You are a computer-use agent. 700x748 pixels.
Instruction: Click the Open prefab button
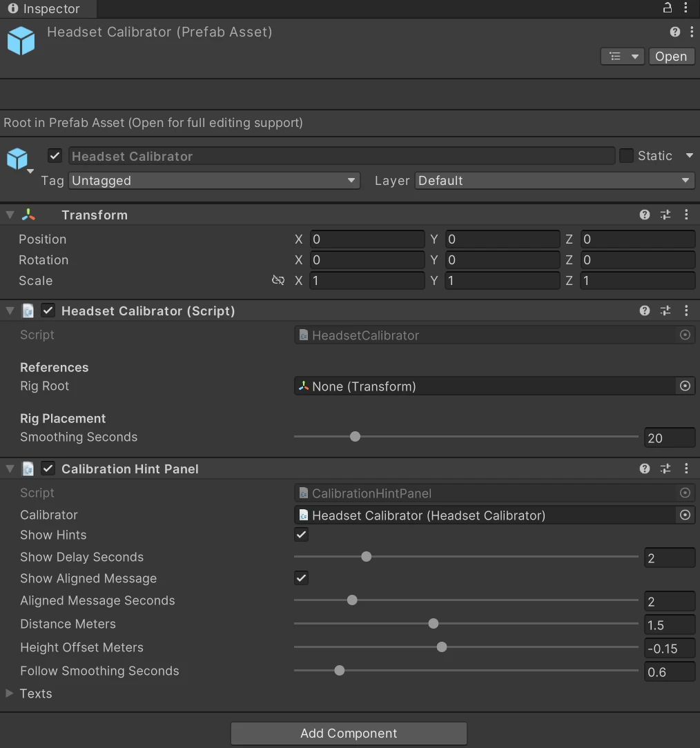[671, 57]
